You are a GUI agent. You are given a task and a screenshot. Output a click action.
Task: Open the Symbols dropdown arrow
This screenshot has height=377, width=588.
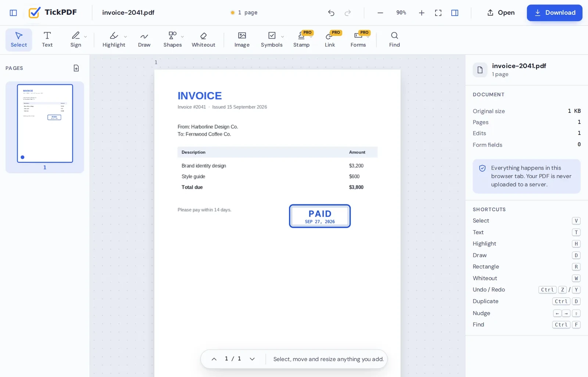[x=282, y=37]
